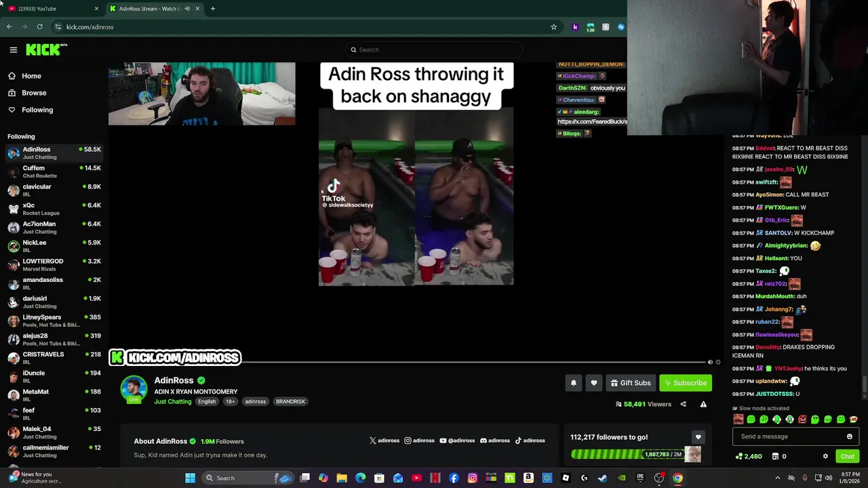Show hidden system tray icons chevron
This screenshot has width=868, height=488.
click(777, 478)
